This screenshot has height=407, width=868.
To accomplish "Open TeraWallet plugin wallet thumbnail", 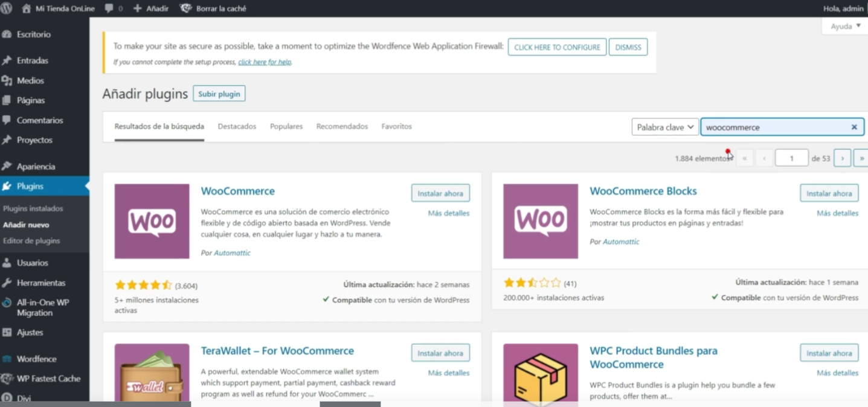I will 152,373.
